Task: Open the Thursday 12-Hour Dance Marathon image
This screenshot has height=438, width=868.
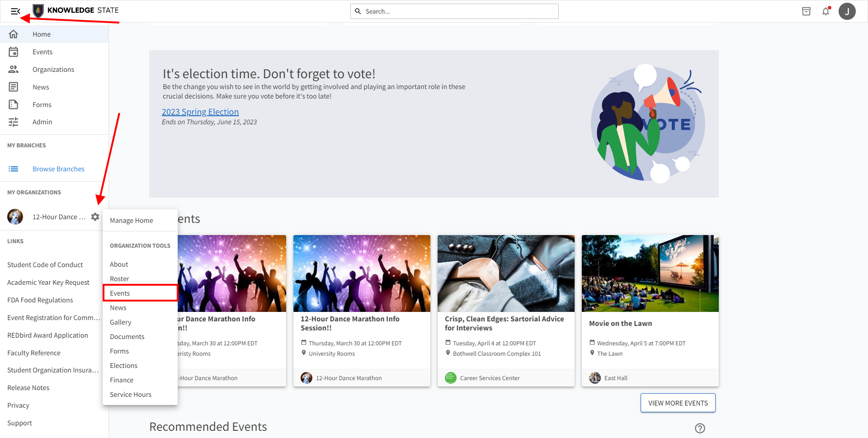Action: tap(362, 273)
